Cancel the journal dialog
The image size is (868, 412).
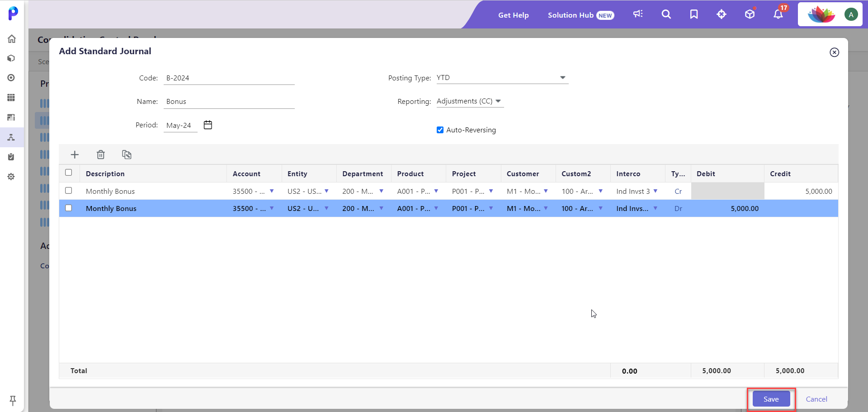point(816,399)
